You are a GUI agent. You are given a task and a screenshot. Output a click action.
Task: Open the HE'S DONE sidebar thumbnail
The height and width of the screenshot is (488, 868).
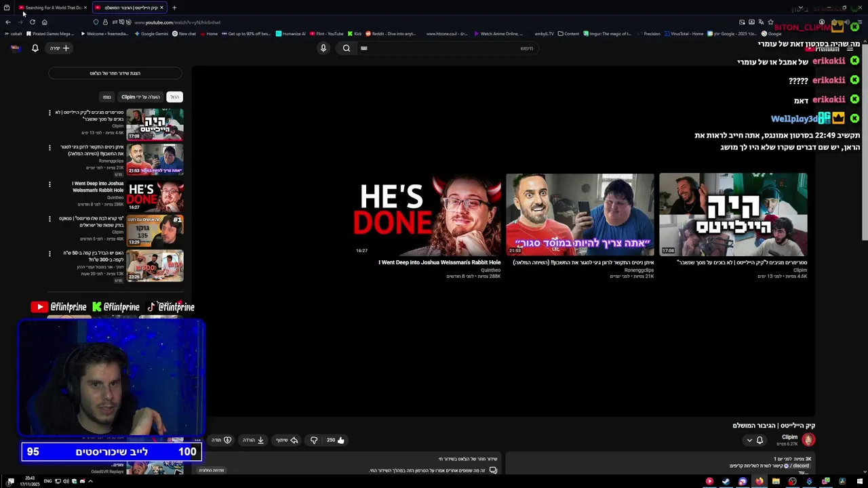pyautogui.click(x=155, y=195)
